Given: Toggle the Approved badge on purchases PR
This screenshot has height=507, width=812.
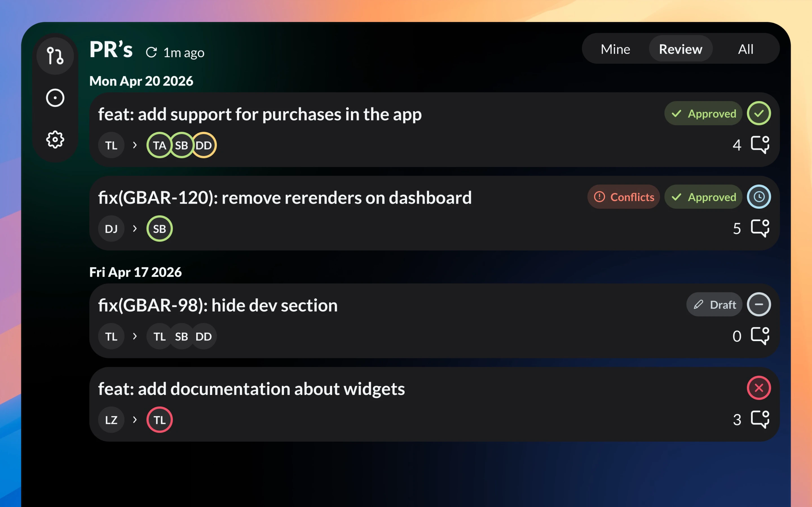Looking at the screenshot, I should 703,113.
